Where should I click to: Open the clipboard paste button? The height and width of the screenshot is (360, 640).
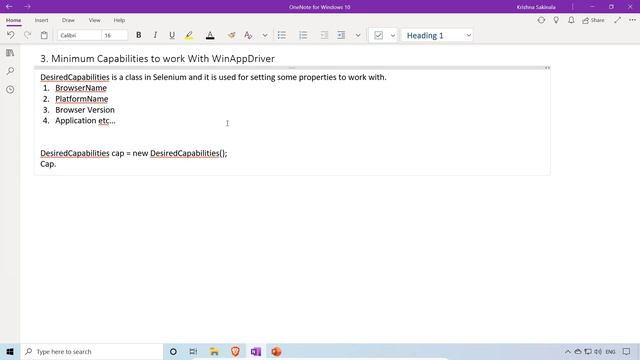coord(44,36)
